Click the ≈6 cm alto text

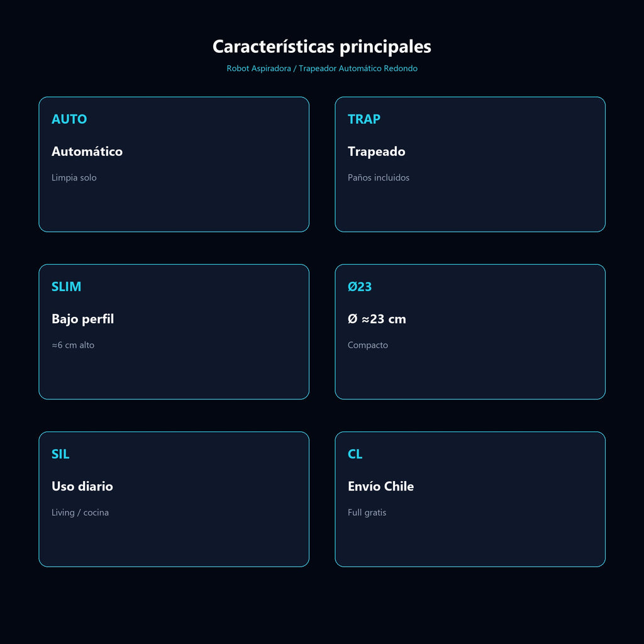click(73, 345)
